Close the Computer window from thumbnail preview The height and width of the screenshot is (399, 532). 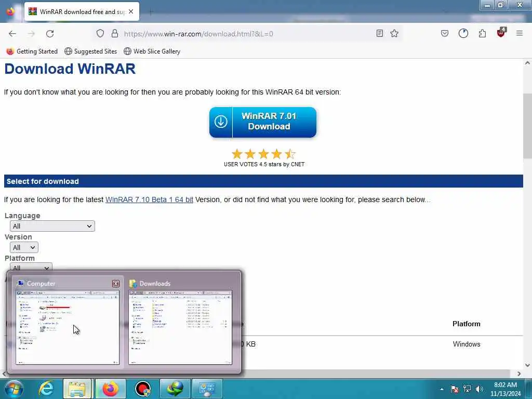(x=116, y=284)
